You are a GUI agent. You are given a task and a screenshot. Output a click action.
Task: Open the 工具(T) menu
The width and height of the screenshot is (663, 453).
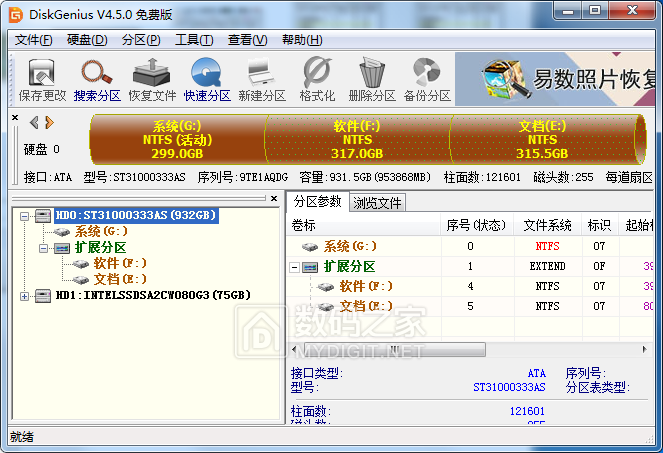point(193,40)
